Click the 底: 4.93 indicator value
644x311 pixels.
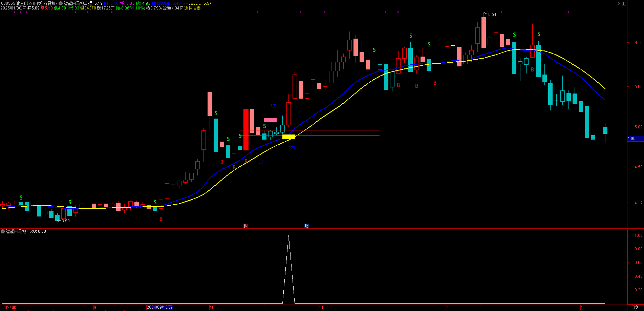click(143, 3)
